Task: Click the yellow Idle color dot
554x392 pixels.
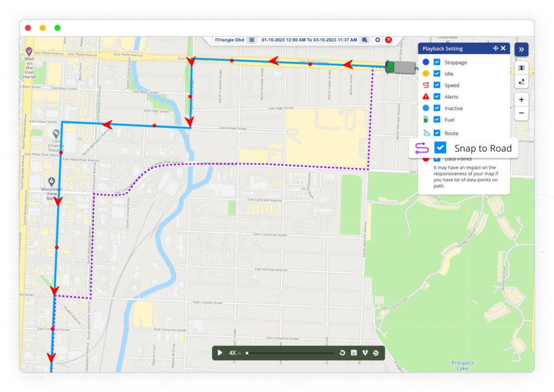Action: [426, 74]
